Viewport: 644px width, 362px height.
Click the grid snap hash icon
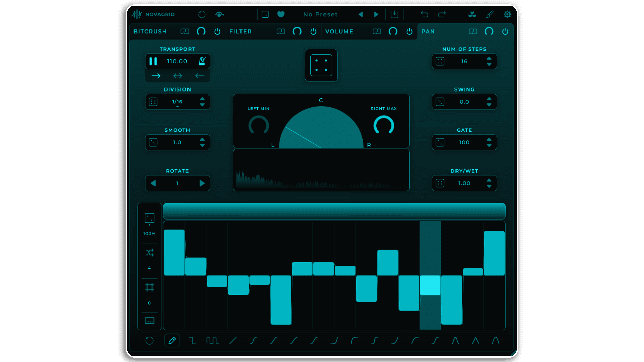click(149, 287)
